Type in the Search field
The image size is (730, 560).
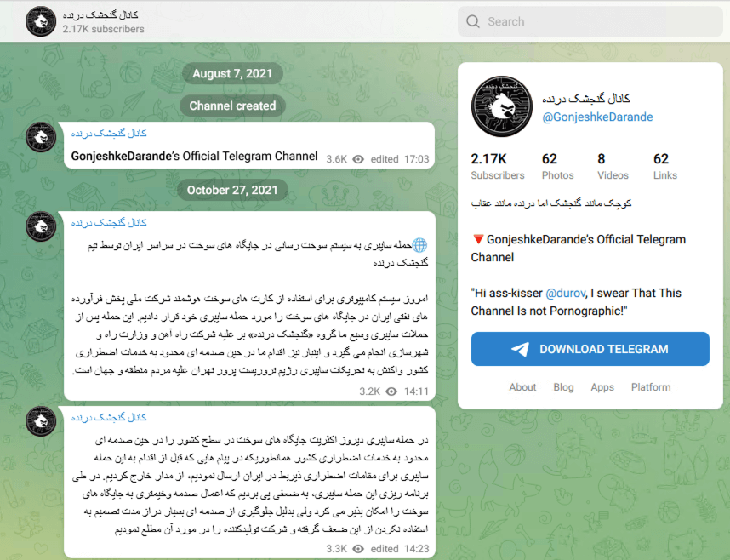coord(596,21)
